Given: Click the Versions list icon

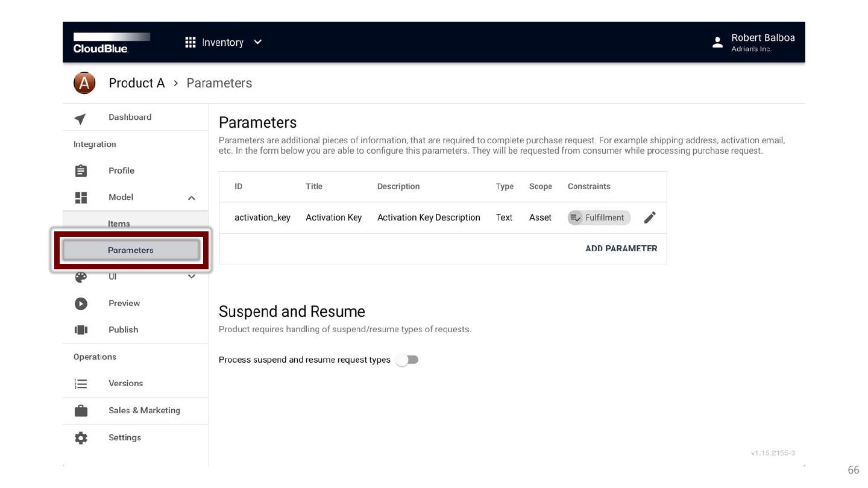Looking at the screenshot, I should point(81,384).
